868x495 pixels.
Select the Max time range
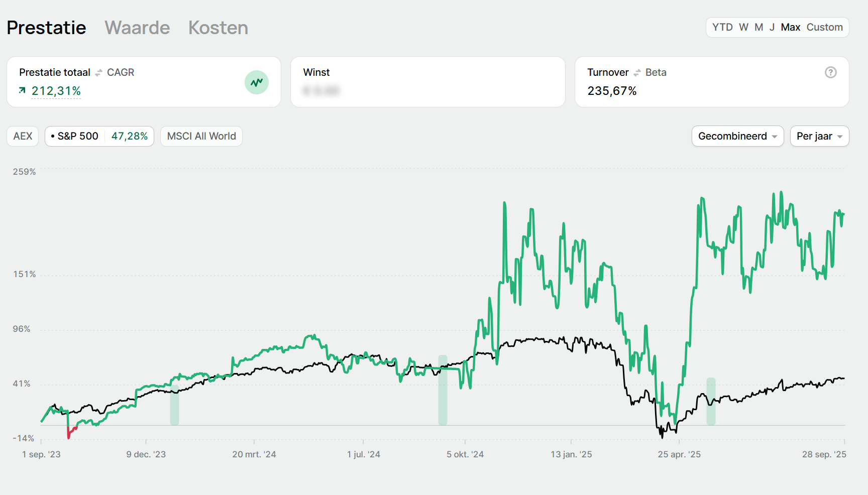pyautogui.click(x=790, y=27)
